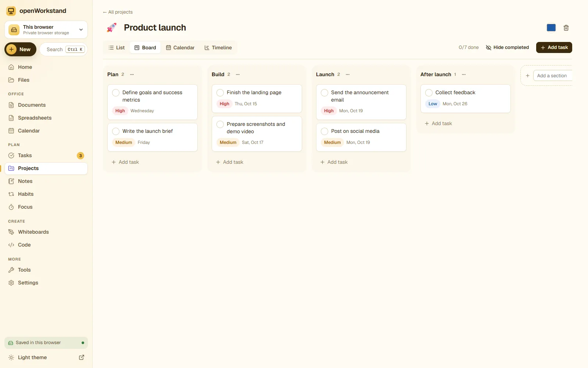Click the rocket project emoji icon

(112, 28)
